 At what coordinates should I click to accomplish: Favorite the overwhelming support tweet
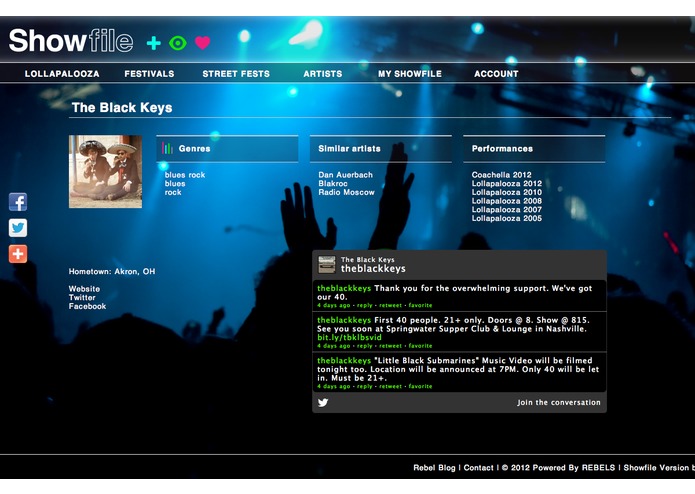[x=420, y=305]
